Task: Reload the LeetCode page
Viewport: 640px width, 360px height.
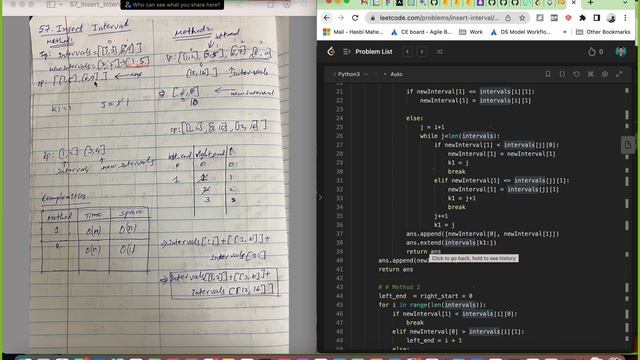Action: [355, 18]
